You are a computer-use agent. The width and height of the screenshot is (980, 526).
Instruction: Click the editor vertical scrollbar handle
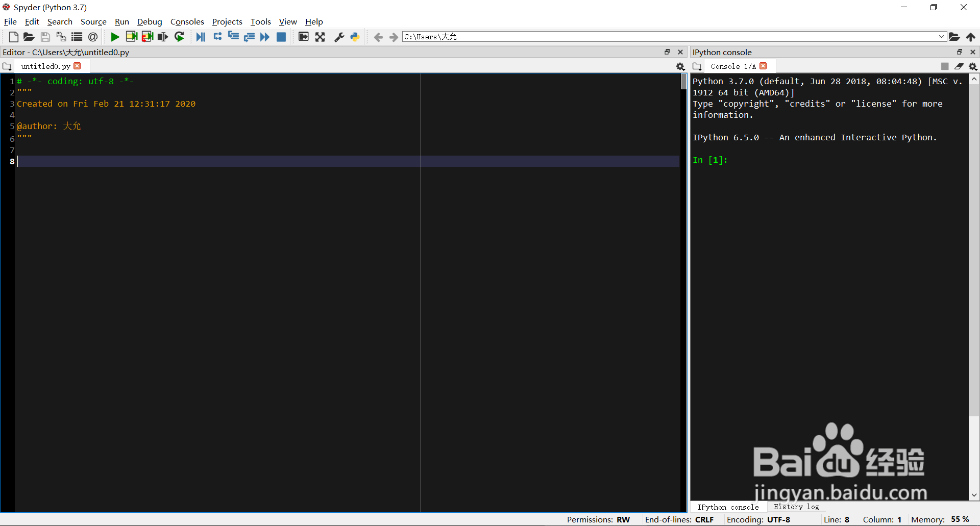click(x=683, y=82)
